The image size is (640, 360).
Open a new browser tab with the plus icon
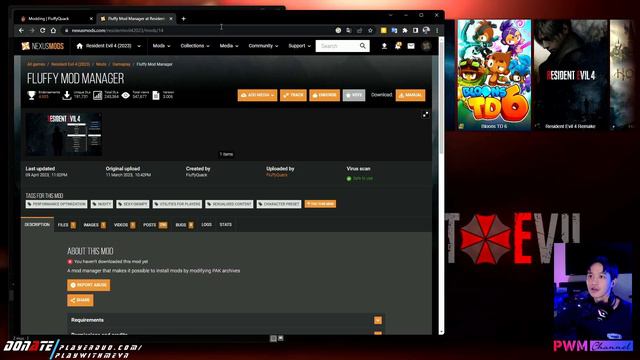(183, 18)
